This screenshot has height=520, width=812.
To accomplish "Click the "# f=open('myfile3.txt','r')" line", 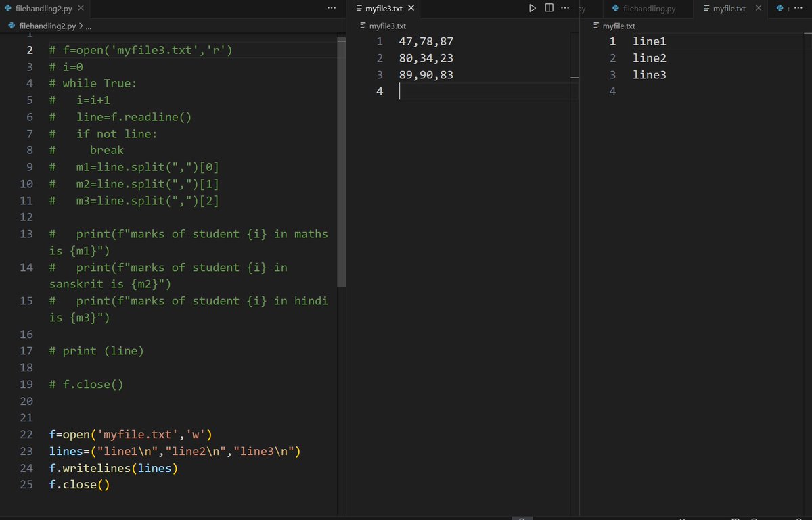I will [141, 51].
